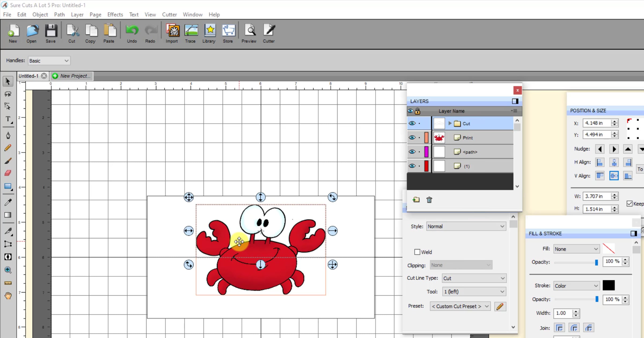The width and height of the screenshot is (644, 338).
Task: Cut the selection using the scissors icon
Action: (x=72, y=34)
